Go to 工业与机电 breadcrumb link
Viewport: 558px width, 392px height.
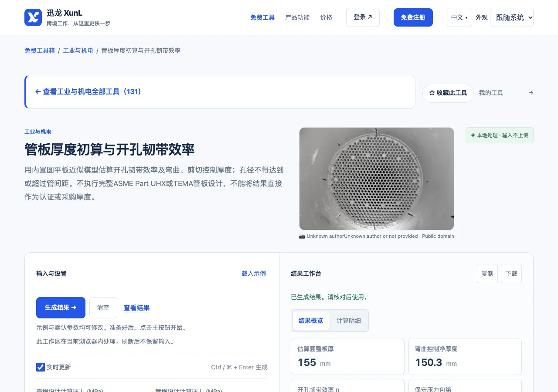pyautogui.click(x=78, y=51)
